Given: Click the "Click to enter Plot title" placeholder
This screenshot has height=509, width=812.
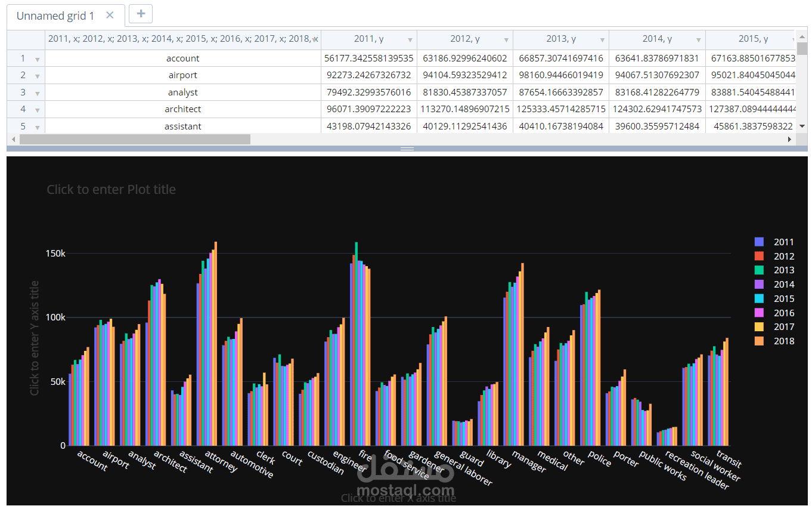Looking at the screenshot, I should pos(111,190).
